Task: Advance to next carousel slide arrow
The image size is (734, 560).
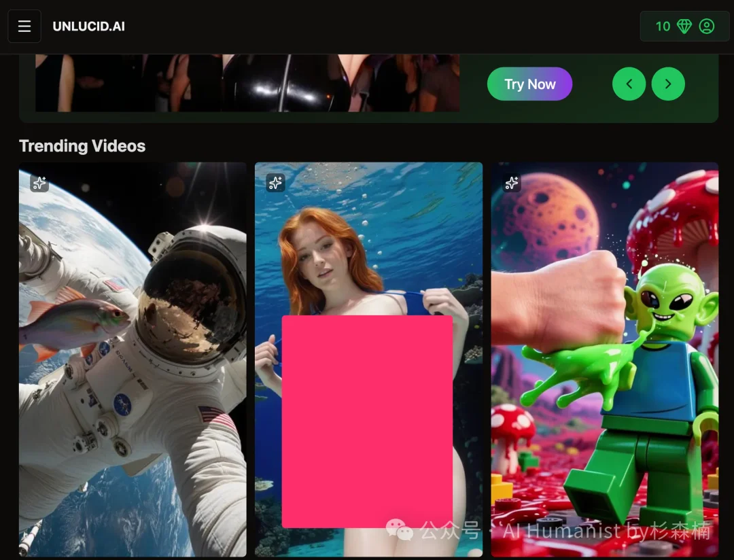Action: (668, 84)
